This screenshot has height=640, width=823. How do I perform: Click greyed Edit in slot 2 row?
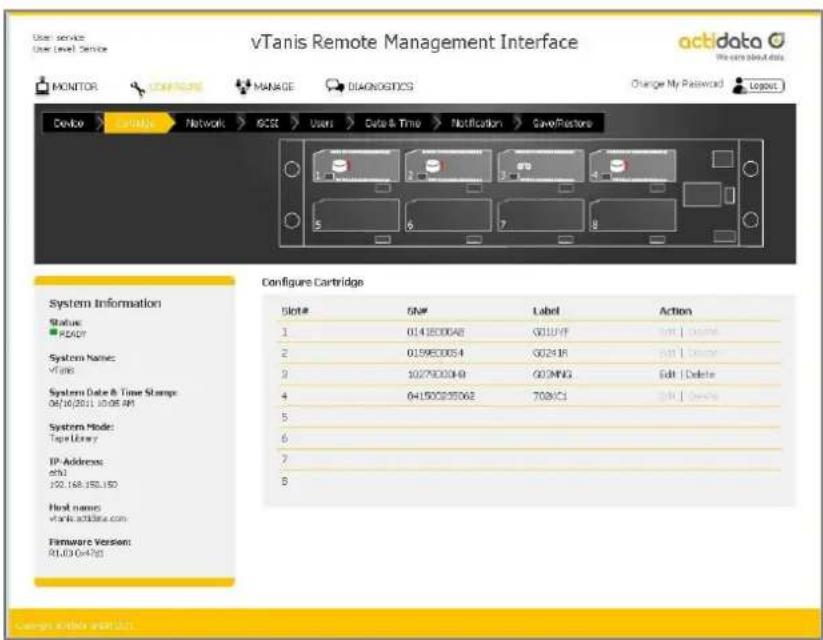pyautogui.click(x=667, y=353)
